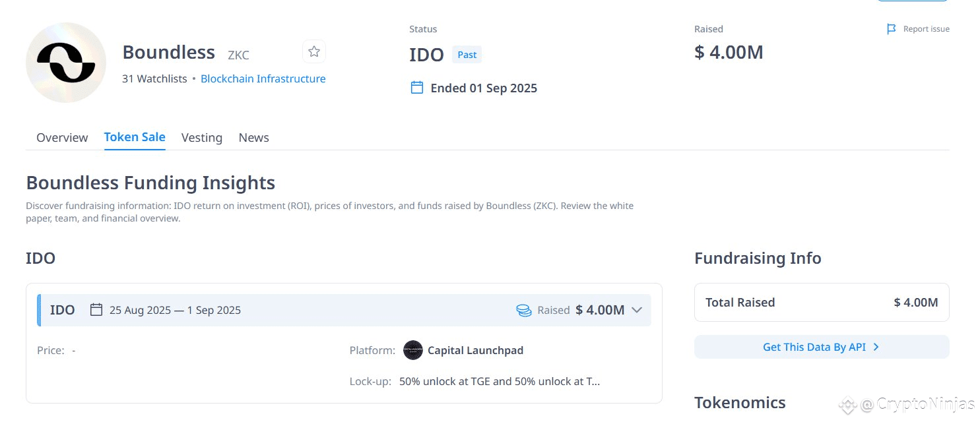The image size is (980, 422).
Task: Click the Past status badge
Action: (x=467, y=55)
